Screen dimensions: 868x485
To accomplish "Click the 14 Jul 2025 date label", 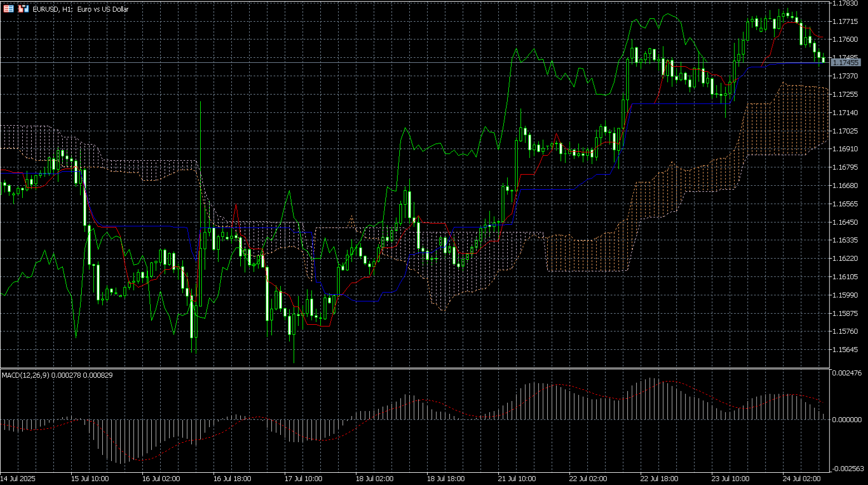I will tap(18, 479).
